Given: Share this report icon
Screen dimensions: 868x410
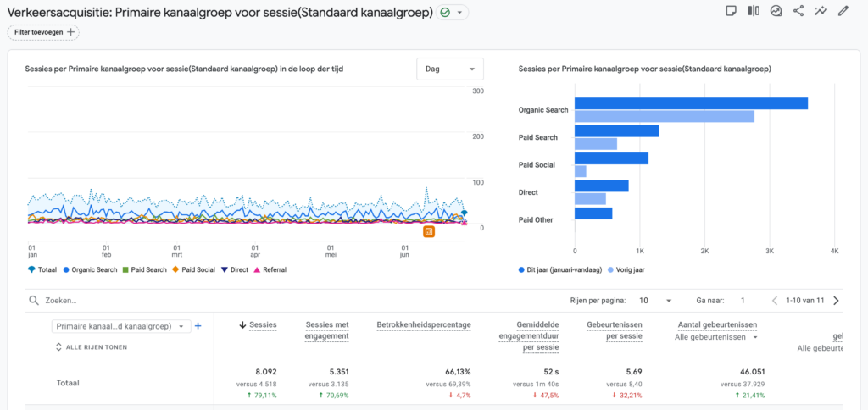Looking at the screenshot, I should click(x=798, y=11).
